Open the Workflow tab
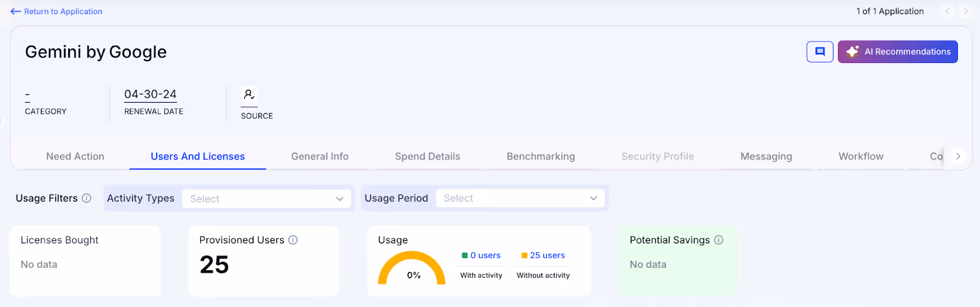The width and height of the screenshot is (980, 307). (861, 157)
